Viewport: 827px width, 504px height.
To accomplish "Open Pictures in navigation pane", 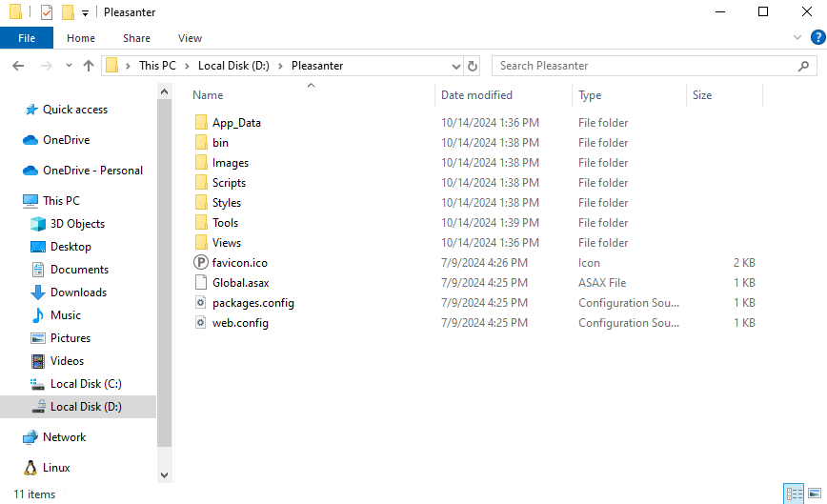I will (x=71, y=338).
